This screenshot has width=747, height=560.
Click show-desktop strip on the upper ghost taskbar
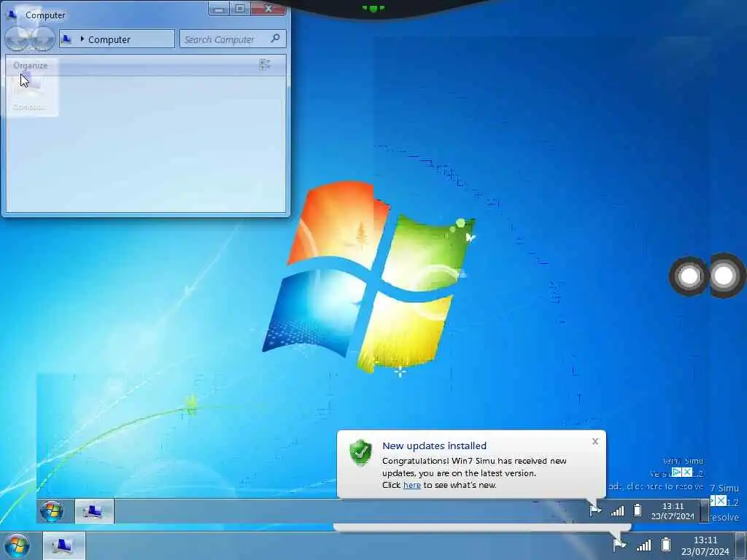(705, 511)
